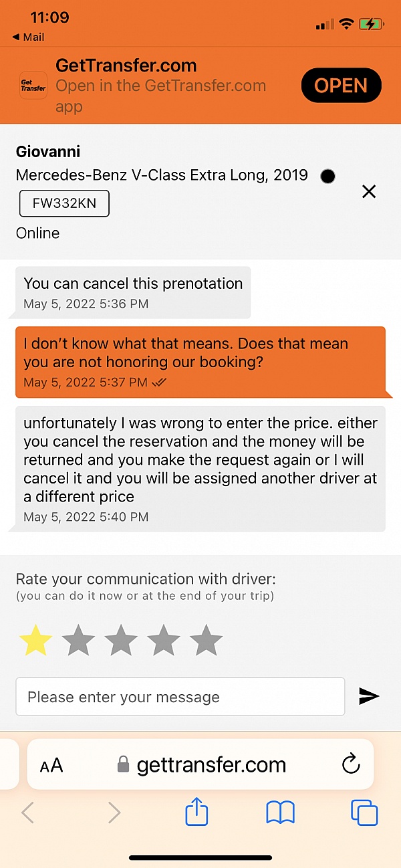Dismiss the chat with the X button
This screenshot has width=401, height=868.
(x=369, y=192)
